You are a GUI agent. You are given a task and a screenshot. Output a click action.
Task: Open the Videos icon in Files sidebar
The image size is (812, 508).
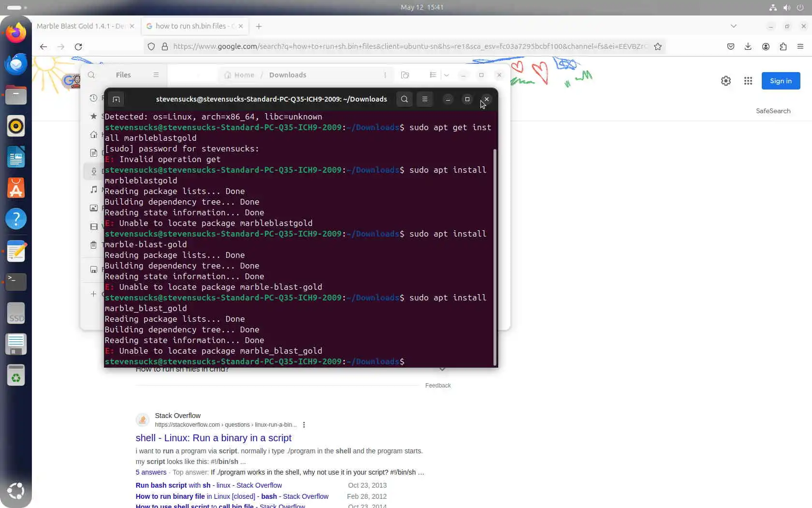[x=94, y=226]
